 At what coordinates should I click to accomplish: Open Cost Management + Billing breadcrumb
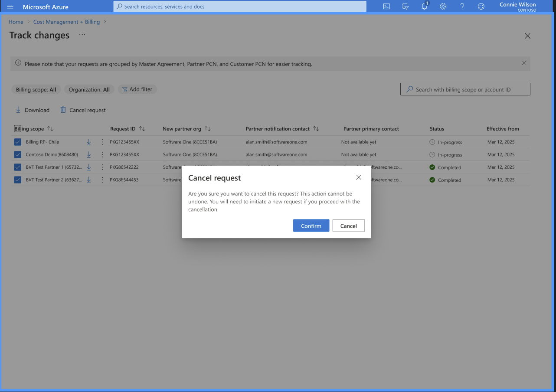[66, 22]
